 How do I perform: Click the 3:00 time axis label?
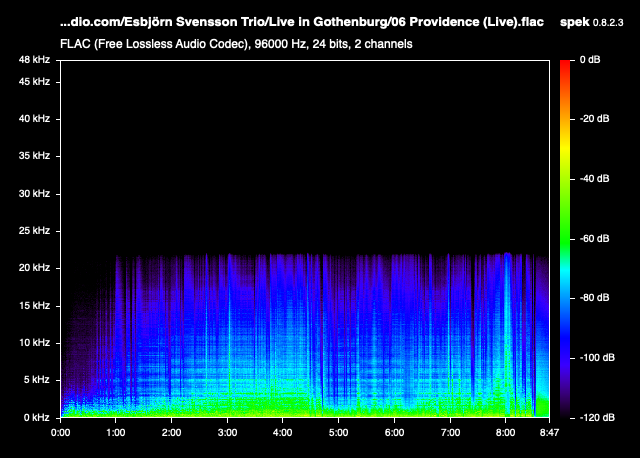(x=227, y=433)
